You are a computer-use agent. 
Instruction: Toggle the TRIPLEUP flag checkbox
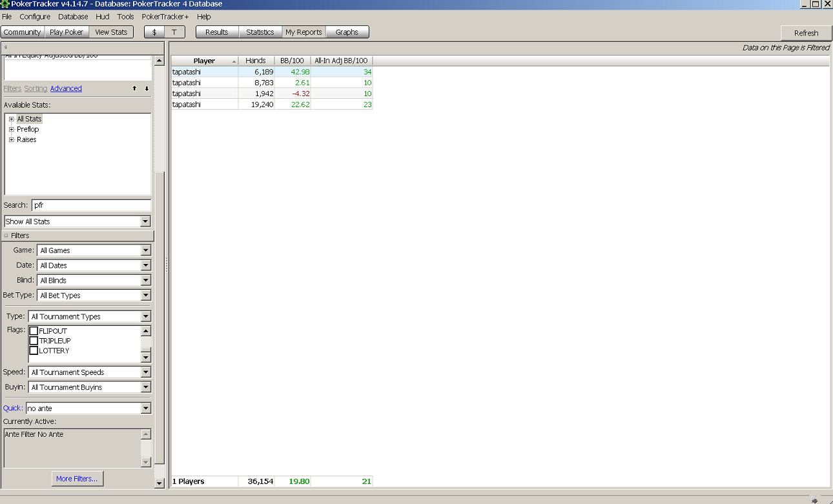34,341
